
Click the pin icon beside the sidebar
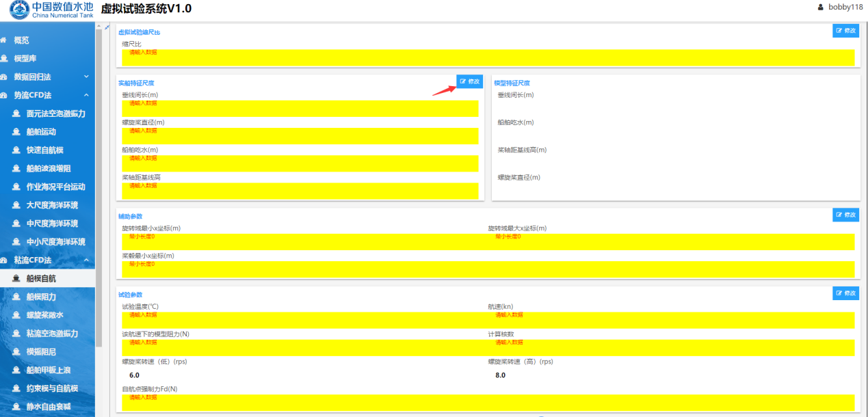(x=107, y=27)
